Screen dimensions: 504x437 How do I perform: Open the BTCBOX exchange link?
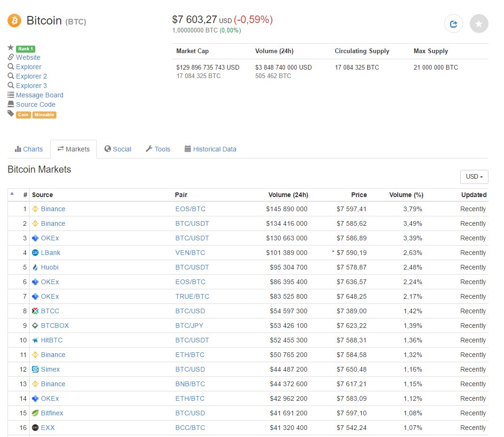[x=55, y=326]
